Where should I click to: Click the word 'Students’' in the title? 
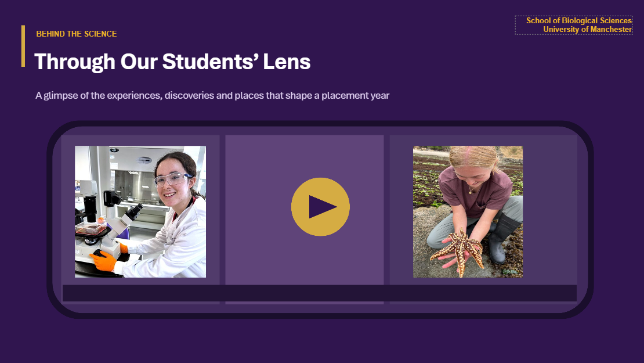tap(210, 62)
